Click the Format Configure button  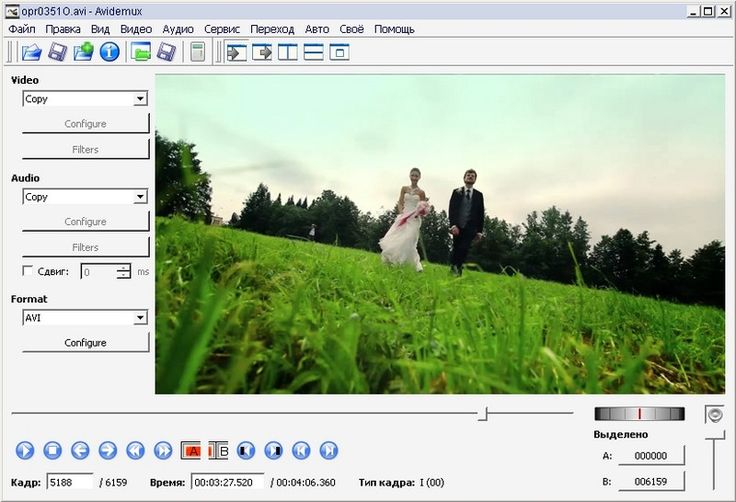pyautogui.click(x=85, y=342)
